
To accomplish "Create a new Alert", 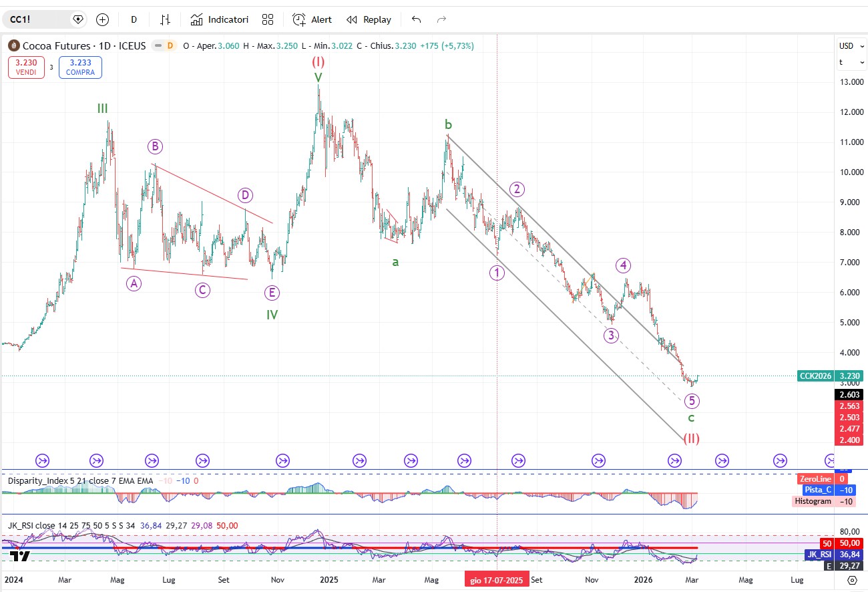I will pyautogui.click(x=312, y=19).
